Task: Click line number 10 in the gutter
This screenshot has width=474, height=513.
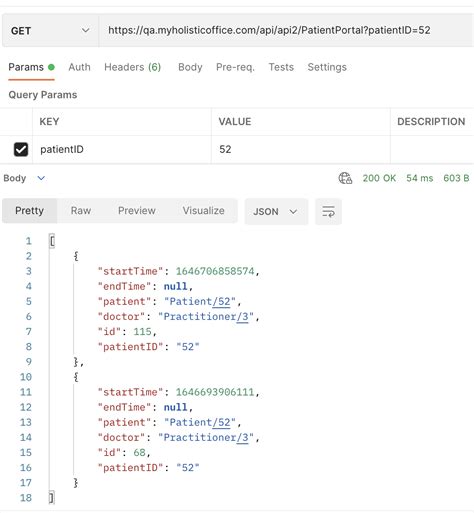Action: click(26, 377)
